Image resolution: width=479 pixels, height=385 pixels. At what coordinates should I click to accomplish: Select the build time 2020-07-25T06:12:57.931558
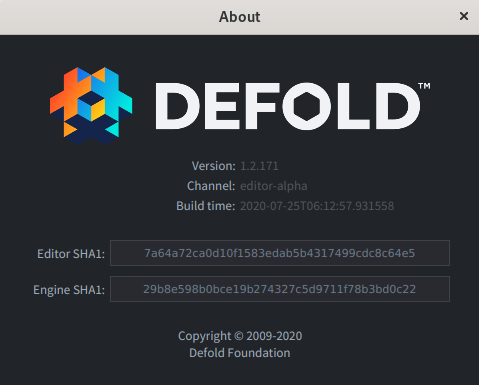[317, 206]
